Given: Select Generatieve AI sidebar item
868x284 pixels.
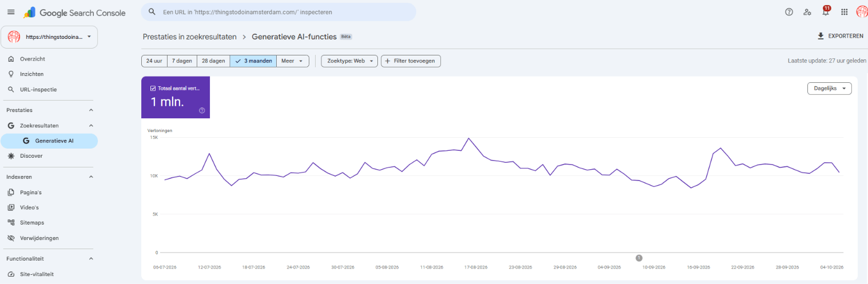Looking at the screenshot, I should 49,141.
